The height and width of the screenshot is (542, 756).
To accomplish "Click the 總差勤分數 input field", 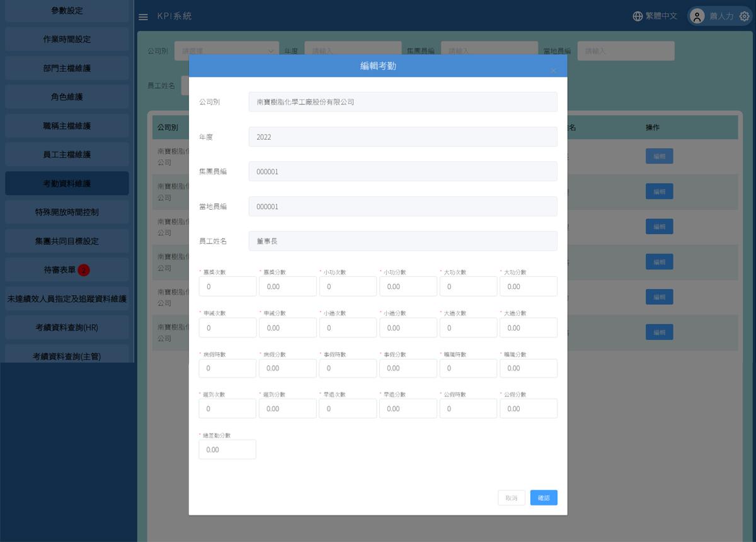I will (x=227, y=449).
